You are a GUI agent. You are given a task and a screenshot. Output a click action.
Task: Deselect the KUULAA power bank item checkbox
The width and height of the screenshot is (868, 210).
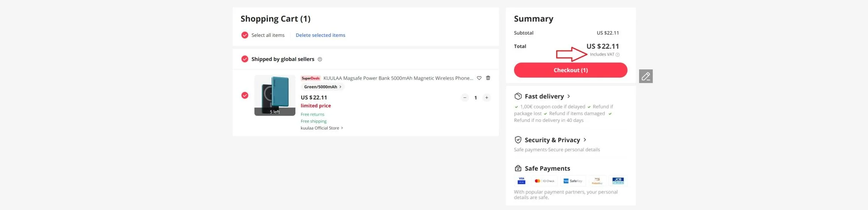coord(245,95)
